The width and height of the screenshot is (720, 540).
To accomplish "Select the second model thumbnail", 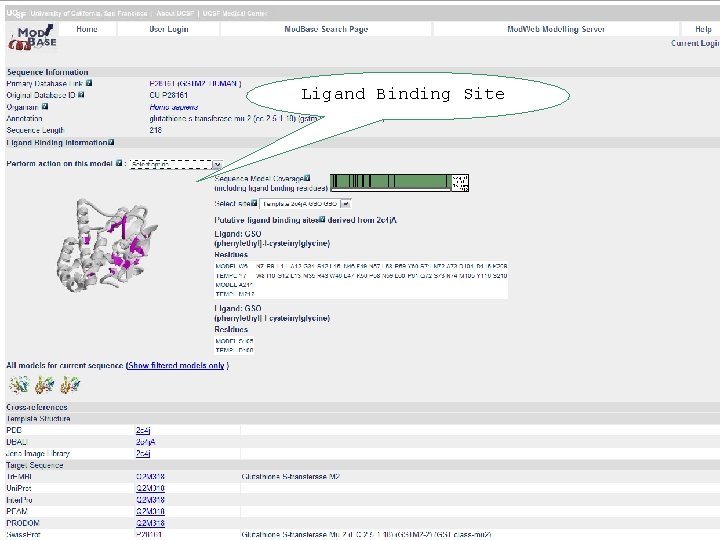I will (45, 385).
